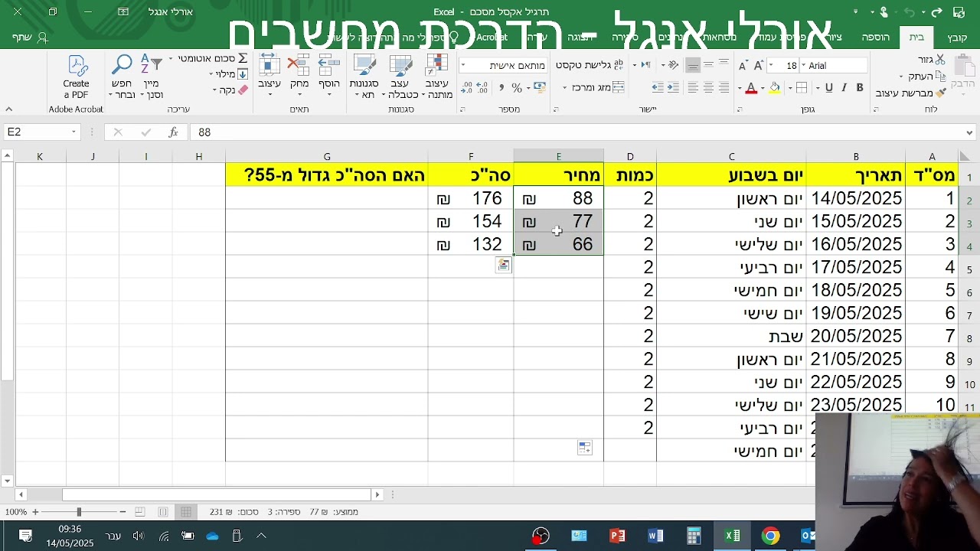Click the increase decimal icon

click(482, 88)
